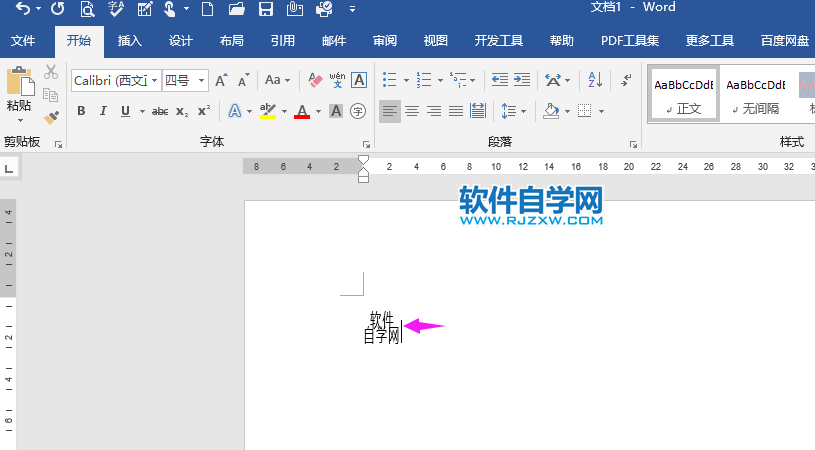This screenshot has height=450, width=815.
Task: Open Numbering list dropdown arrow
Action: click(440, 80)
